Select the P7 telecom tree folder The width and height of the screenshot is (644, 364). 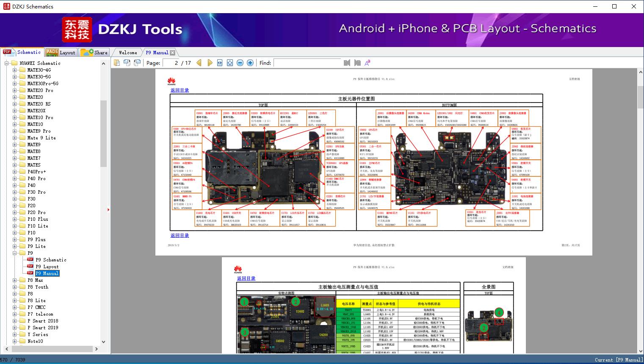pos(40,314)
